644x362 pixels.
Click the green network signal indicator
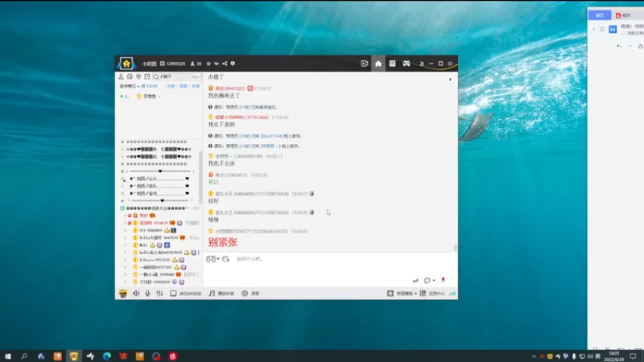(x=452, y=294)
